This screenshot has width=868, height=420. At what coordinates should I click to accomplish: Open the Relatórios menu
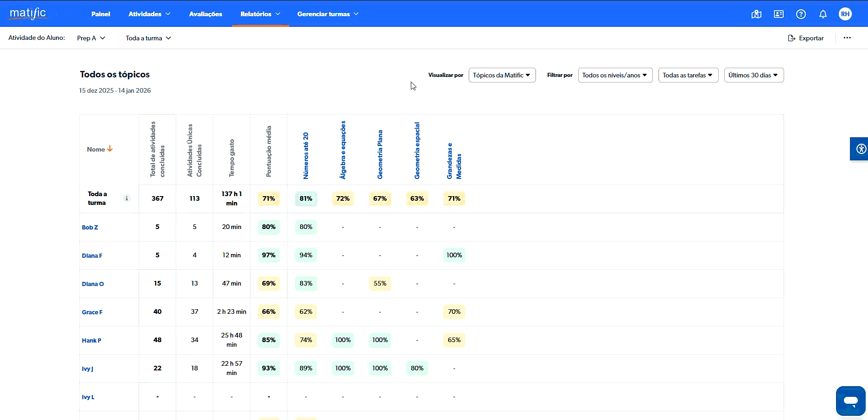[x=260, y=14]
